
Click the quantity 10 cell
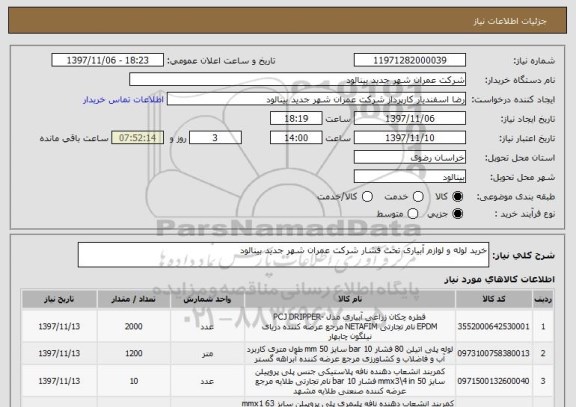(x=134, y=381)
